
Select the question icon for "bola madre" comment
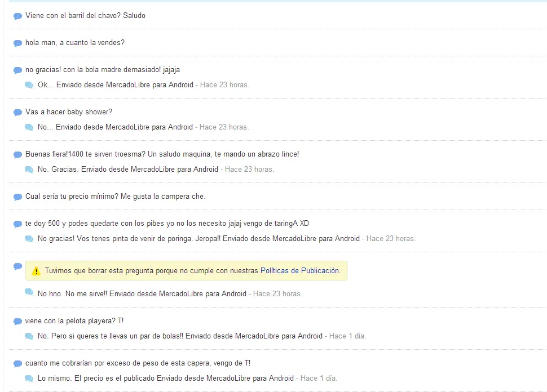point(17,70)
